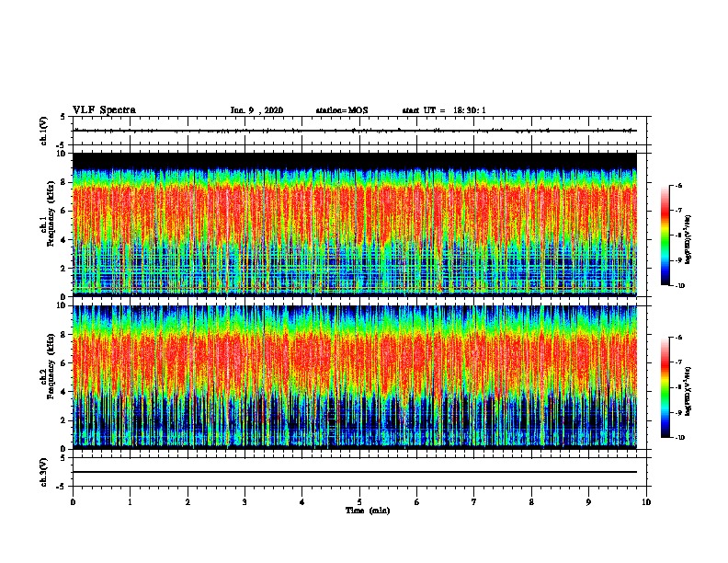Click the "ch.3(V)" axis label
Viewport: 728px width, 563px height.
coord(43,472)
